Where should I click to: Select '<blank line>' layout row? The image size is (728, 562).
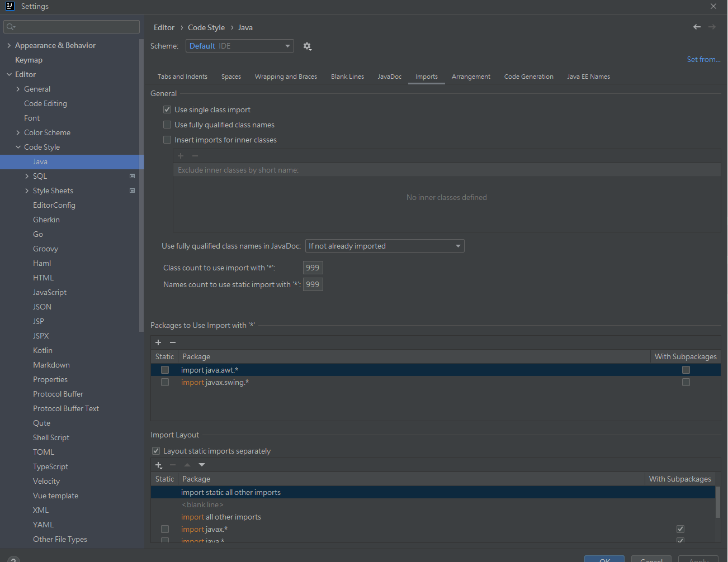point(433,504)
